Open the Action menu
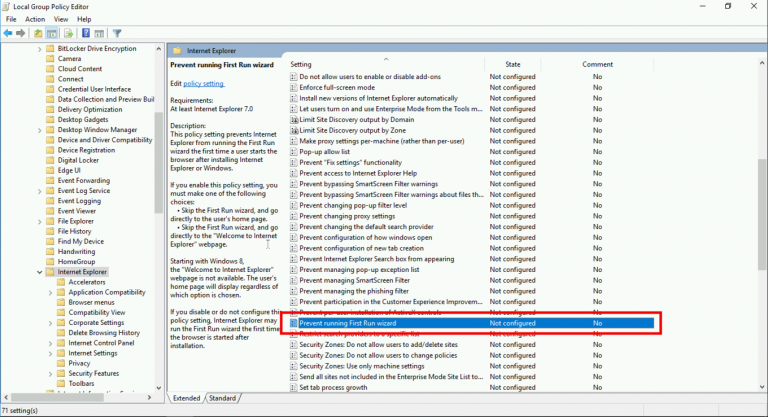This screenshot has height=417, width=768. [35, 19]
